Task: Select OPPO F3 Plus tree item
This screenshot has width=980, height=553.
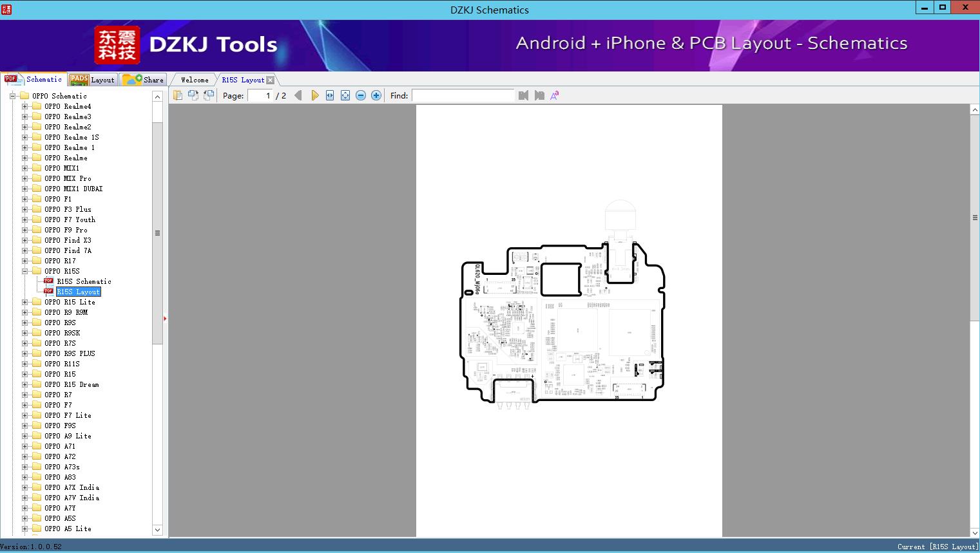Action: pos(68,209)
